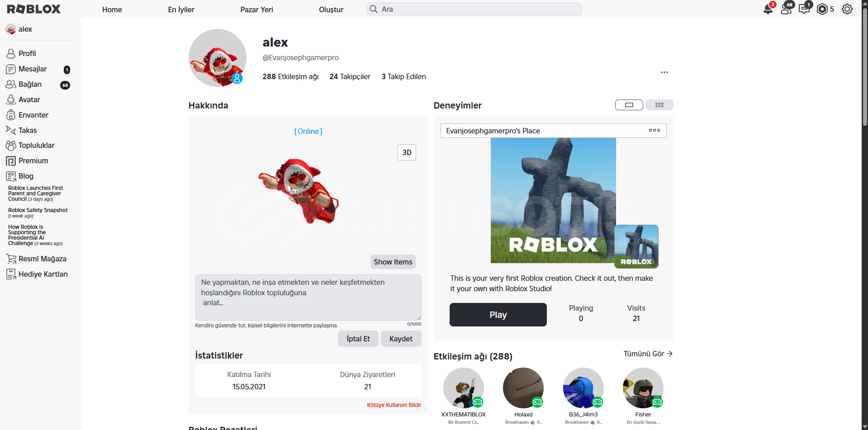Screen dimensions: 868x430
Task: Click the about-me description text area
Action: coord(308,297)
